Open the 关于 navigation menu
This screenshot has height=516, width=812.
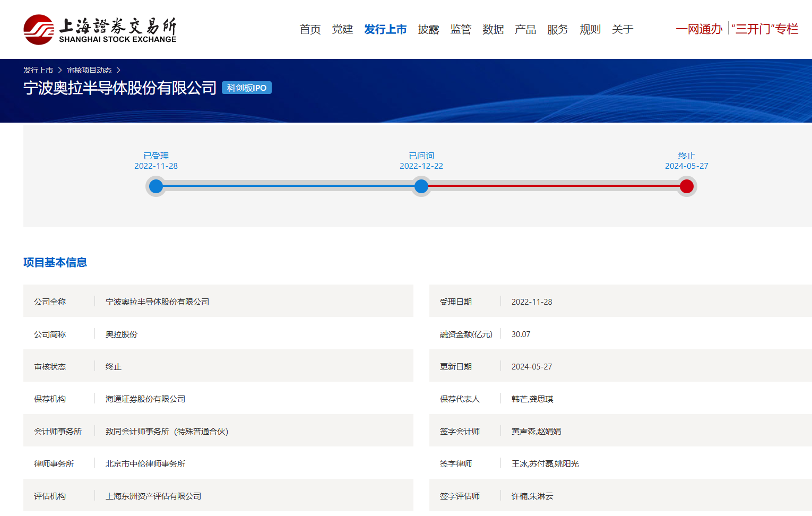tap(623, 30)
